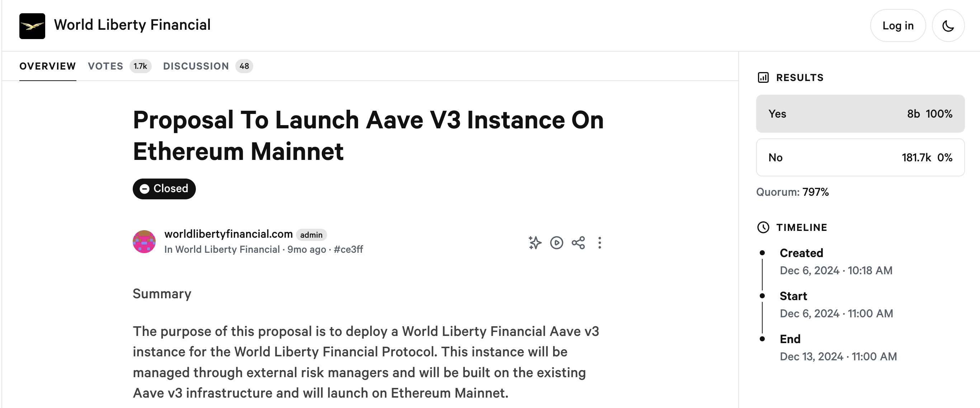
Task: Select the Overview tab
Action: click(48, 66)
